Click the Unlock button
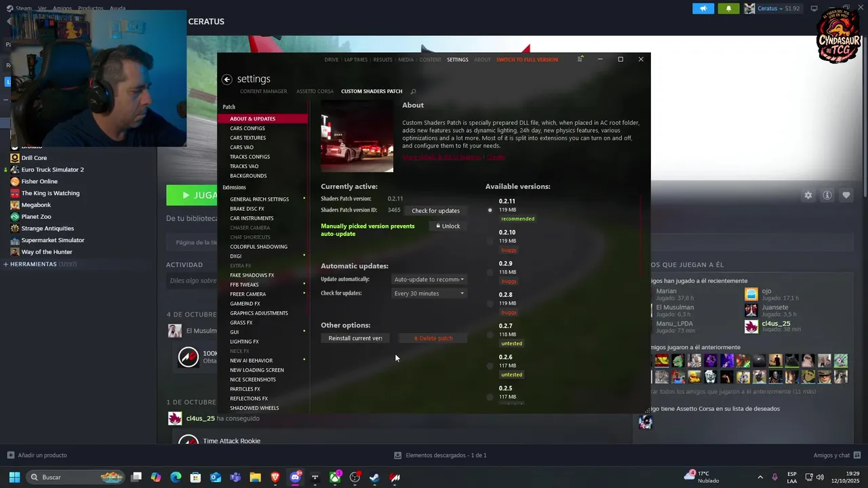The image size is (868, 488). [x=448, y=226]
